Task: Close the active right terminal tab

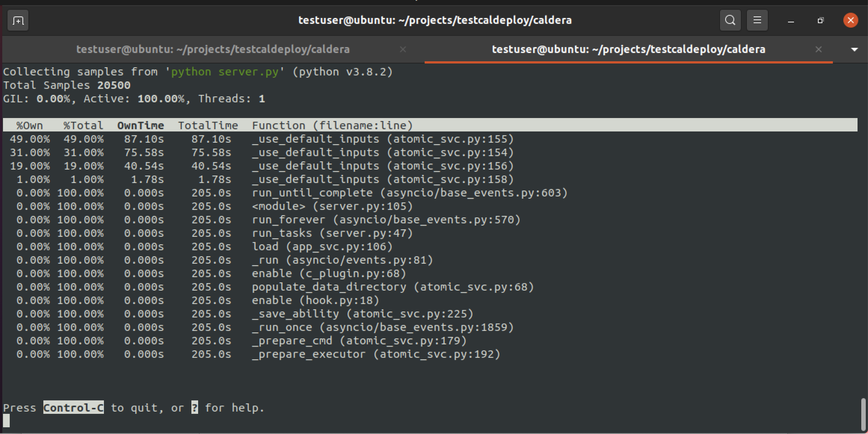Action: click(819, 49)
